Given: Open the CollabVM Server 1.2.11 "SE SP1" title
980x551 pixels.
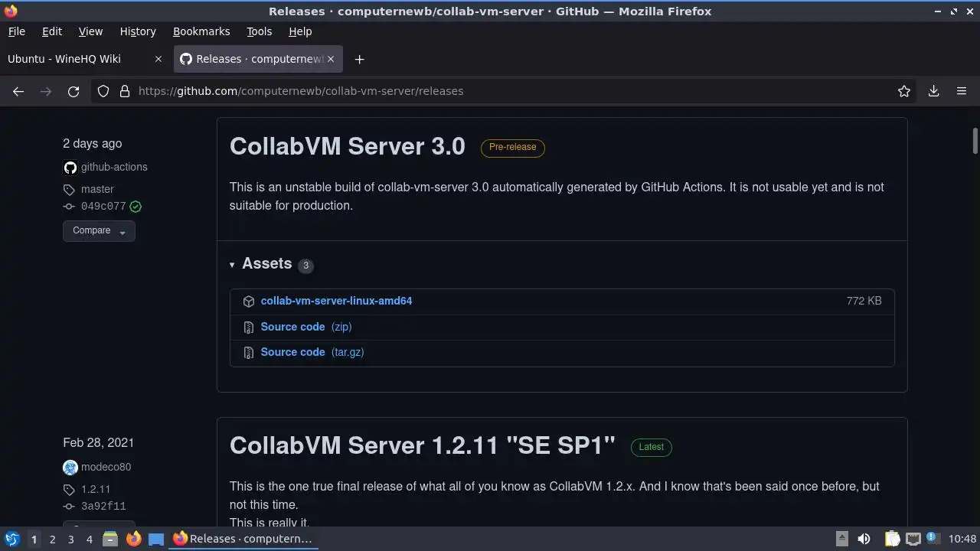Looking at the screenshot, I should click(x=423, y=445).
